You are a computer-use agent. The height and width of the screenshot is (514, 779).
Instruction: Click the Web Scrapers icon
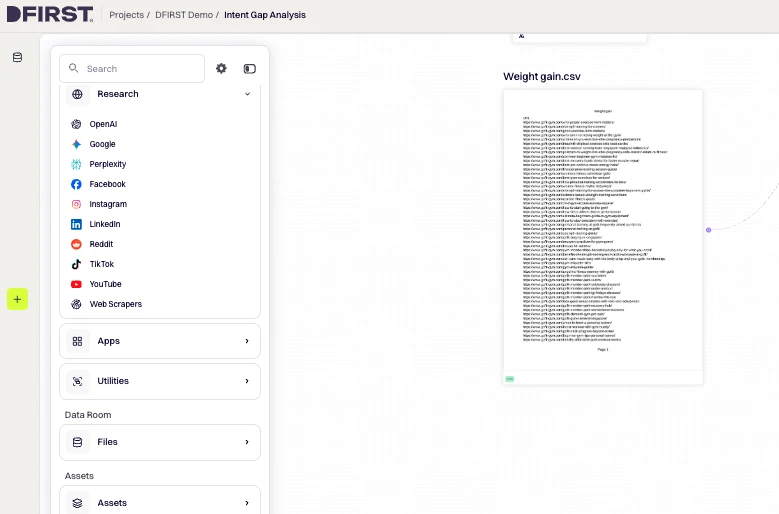(76, 304)
